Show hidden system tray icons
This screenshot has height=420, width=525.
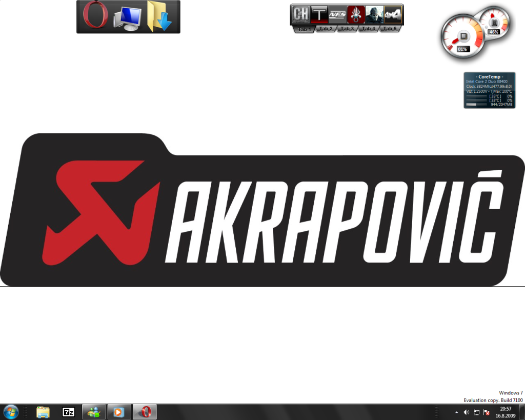point(456,412)
